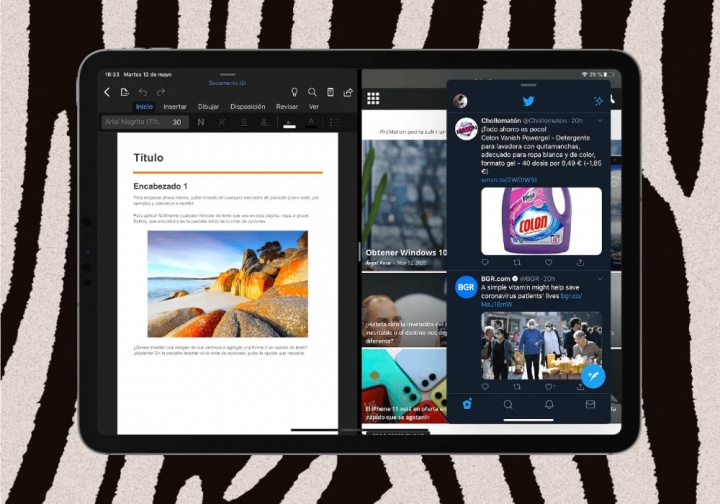Compose a new tweet
720x504 pixels.
pyautogui.click(x=593, y=376)
